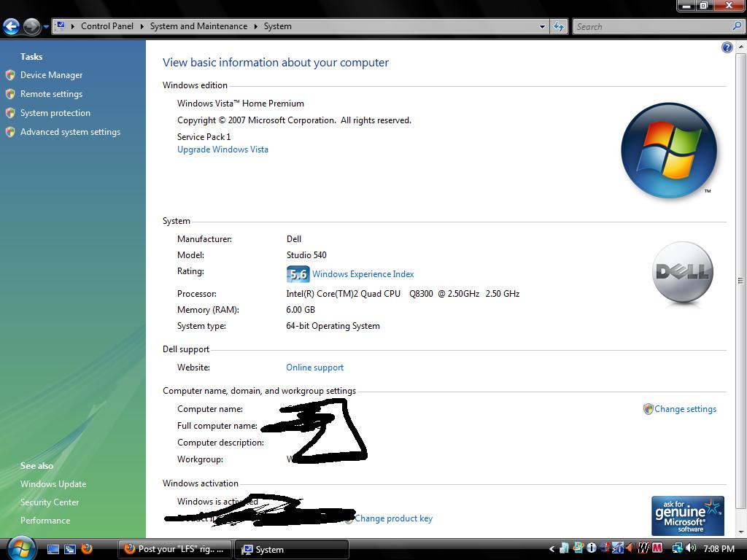Click the Processor value Intel(R) Core(TM)2 Quad CPU

344,294
